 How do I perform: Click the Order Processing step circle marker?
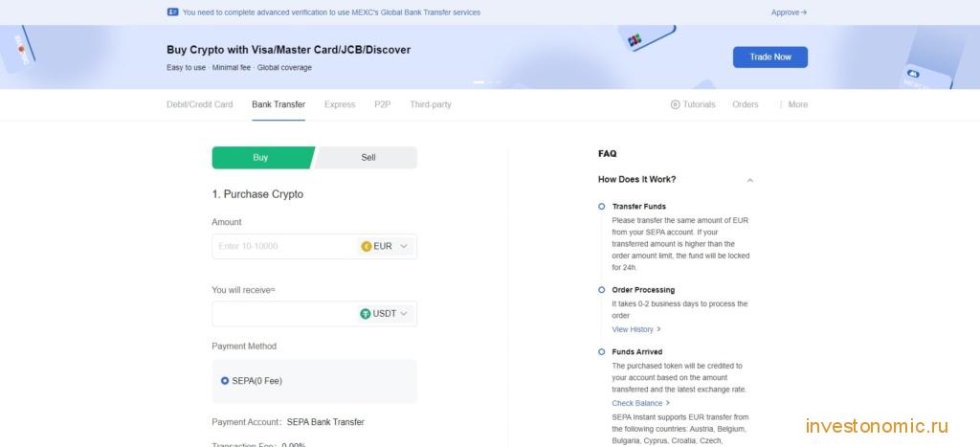click(x=601, y=290)
